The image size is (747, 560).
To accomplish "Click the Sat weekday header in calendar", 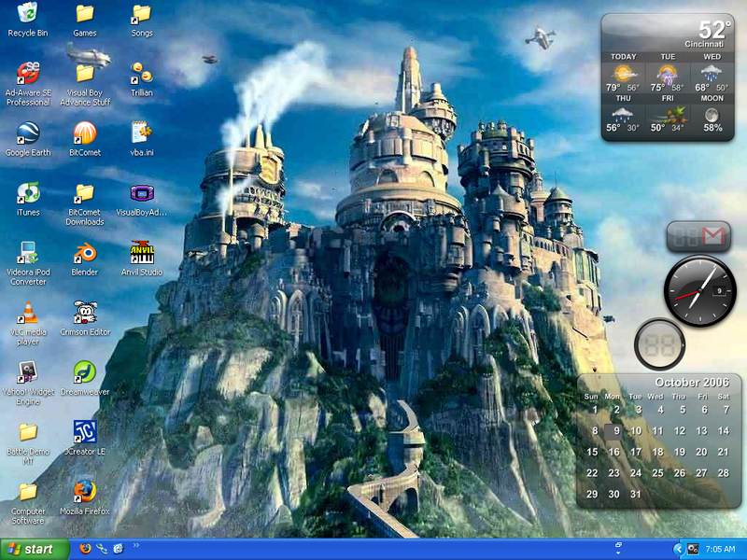I will 723,396.
